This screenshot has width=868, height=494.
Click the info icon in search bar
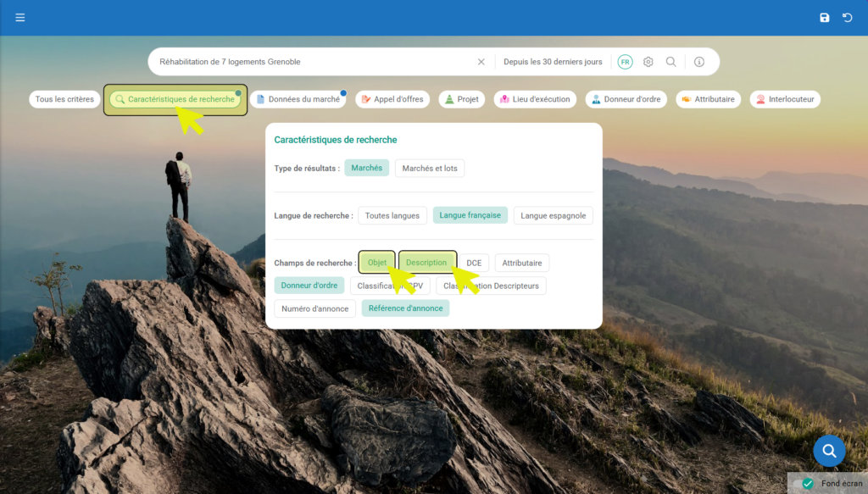click(x=699, y=62)
